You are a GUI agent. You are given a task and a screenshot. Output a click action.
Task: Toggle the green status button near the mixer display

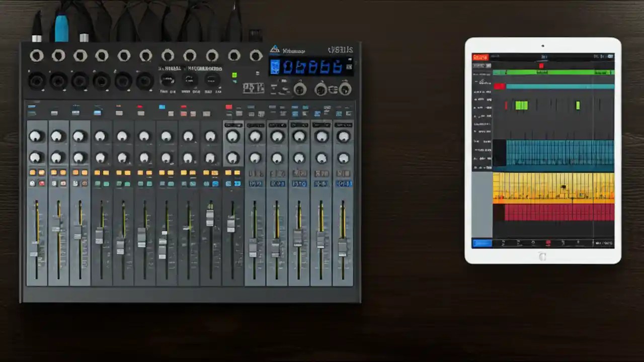234,74
